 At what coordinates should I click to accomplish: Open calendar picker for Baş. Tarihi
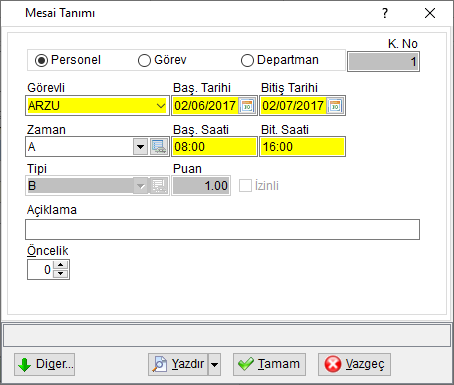tap(247, 106)
